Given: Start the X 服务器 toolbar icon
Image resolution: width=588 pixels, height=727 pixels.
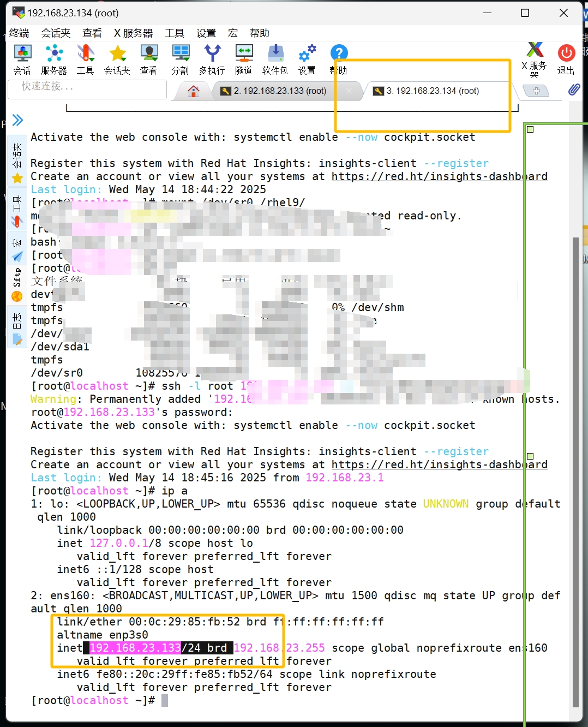Looking at the screenshot, I should click(535, 59).
